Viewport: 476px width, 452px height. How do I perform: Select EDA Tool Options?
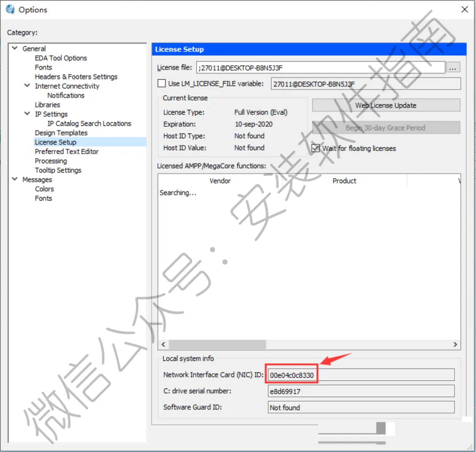[x=61, y=58]
